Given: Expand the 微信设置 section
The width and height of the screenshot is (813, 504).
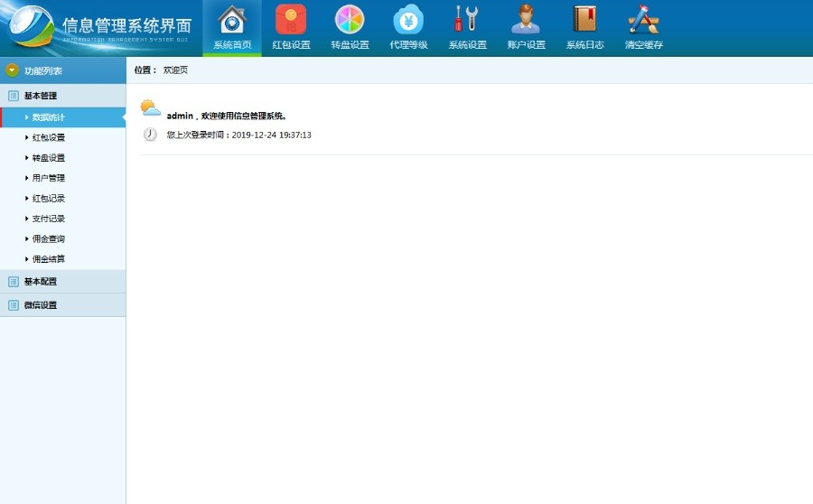Looking at the screenshot, I should 41,305.
